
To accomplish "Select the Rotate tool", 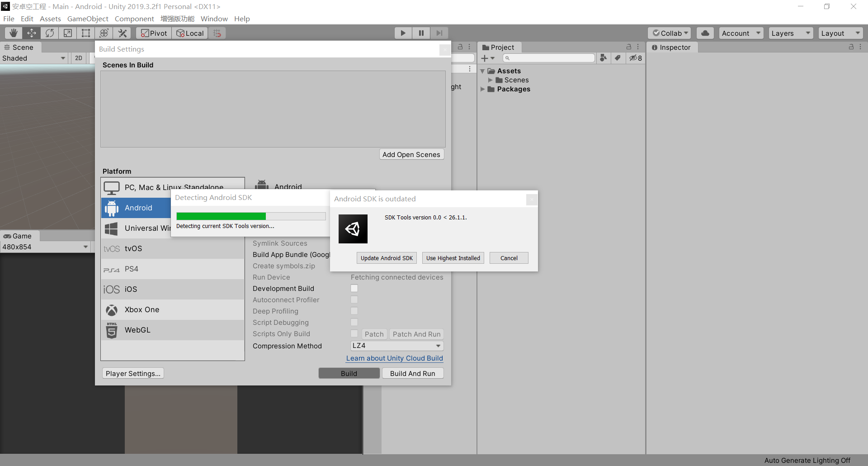I will click(50, 33).
